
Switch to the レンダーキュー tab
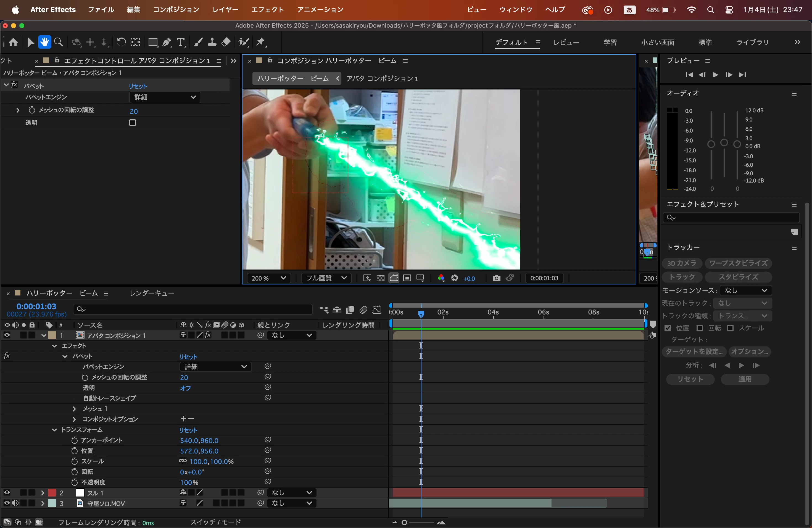coord(152,293)
